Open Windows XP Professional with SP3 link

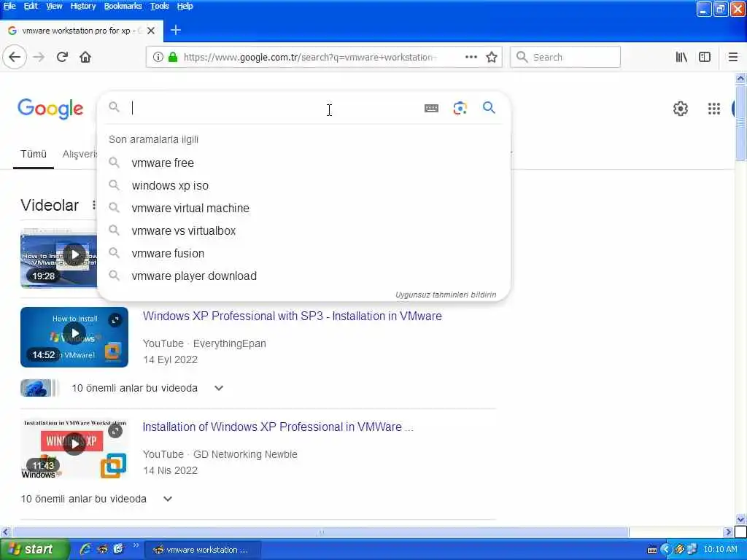pyautogui.click(x=293, y=316)
